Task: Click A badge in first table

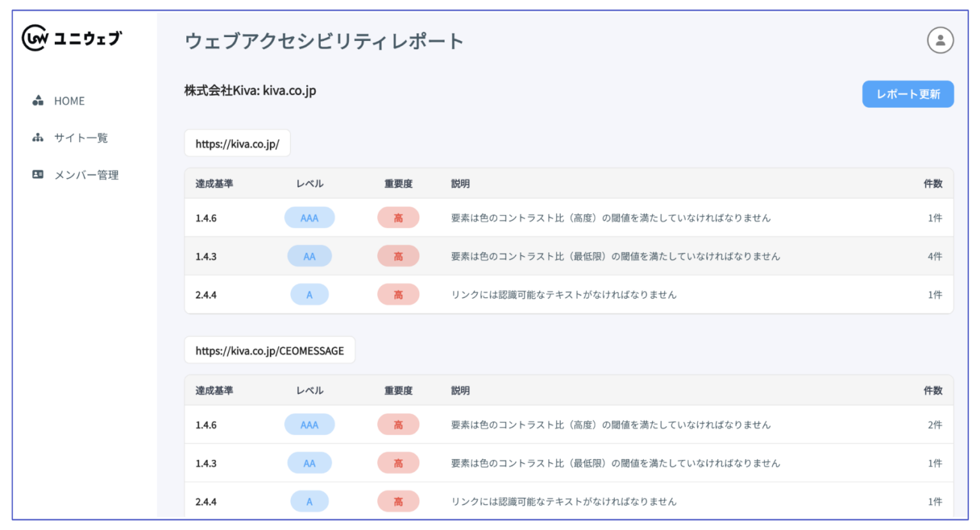Action: tap(309, 294)
